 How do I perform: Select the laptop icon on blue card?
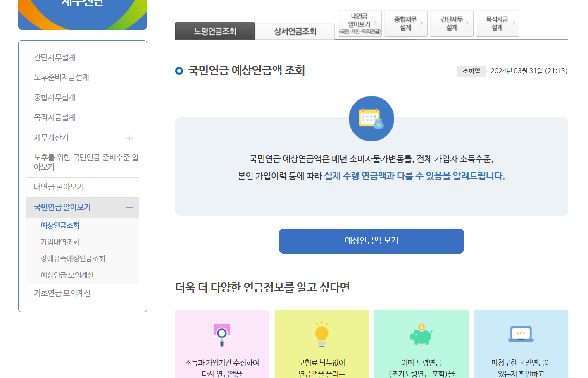pos(521,332)
